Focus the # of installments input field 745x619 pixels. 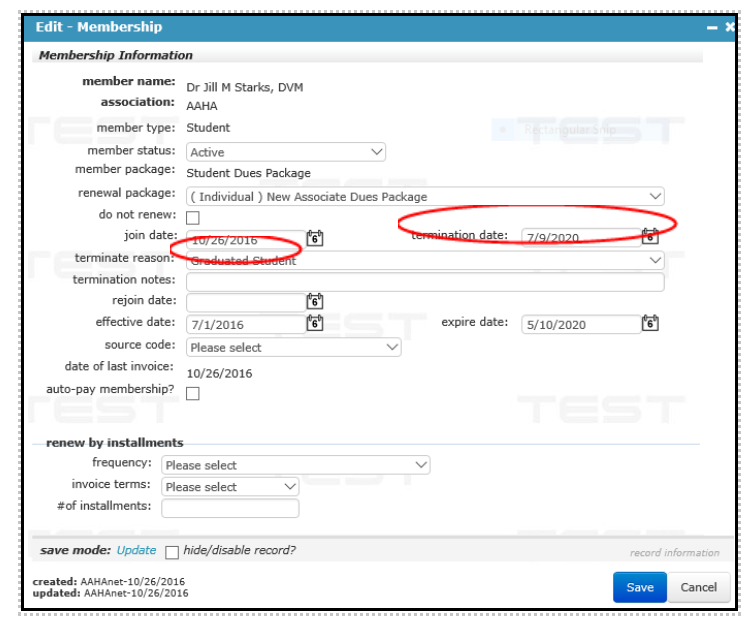(230, 508)
